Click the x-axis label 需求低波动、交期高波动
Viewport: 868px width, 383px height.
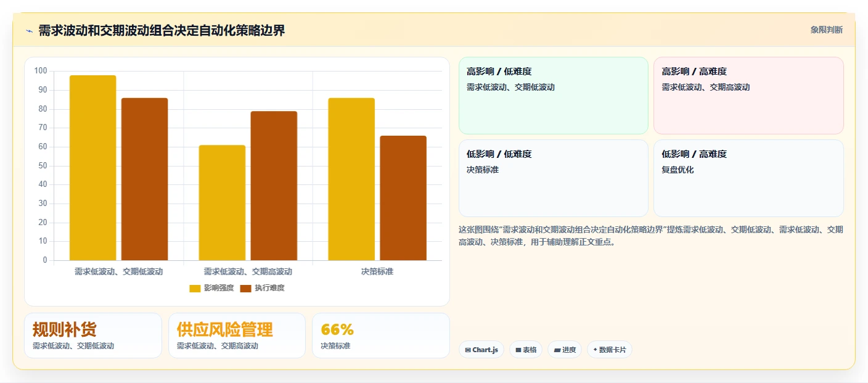(x=248, y=271)
